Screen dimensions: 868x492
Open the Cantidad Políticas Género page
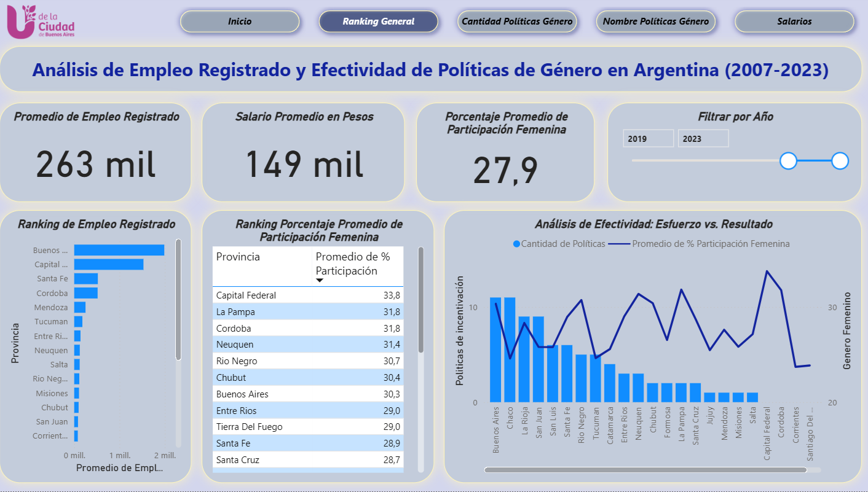pyautogui.click(x=517, y=21)
